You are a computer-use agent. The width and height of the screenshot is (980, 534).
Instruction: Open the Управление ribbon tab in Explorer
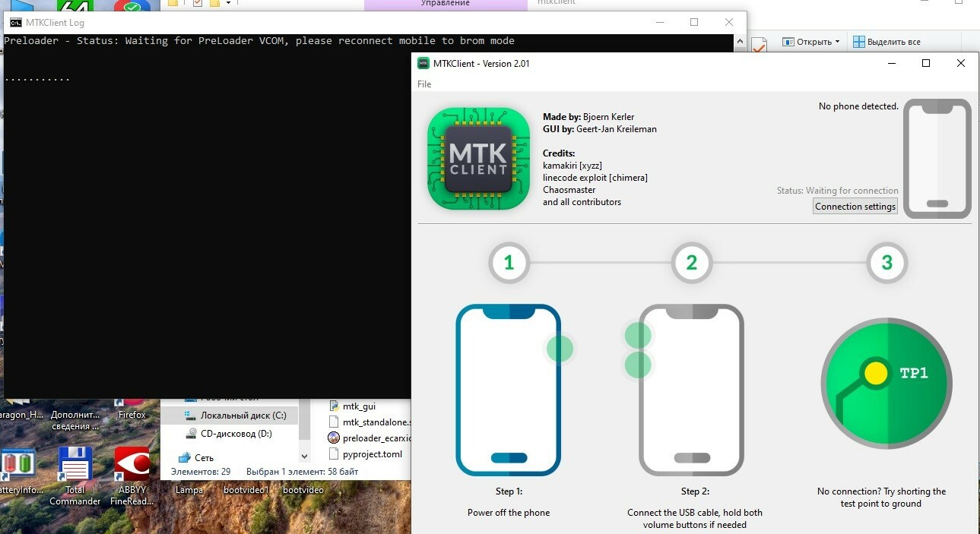click(x=445, y=4)
